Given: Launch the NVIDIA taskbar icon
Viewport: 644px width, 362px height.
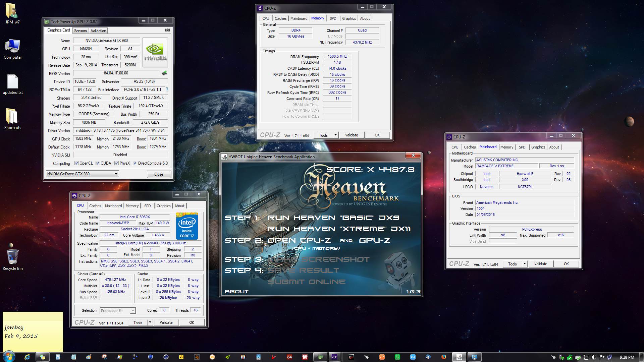Looking at the screenshot, I should [228, 357].
